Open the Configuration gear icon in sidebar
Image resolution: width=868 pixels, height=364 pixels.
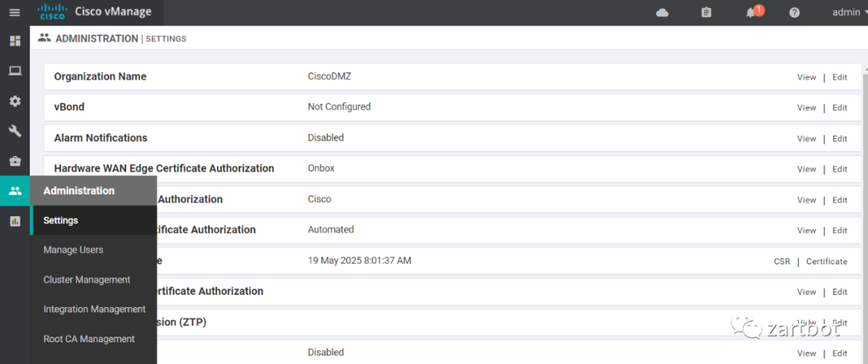click(x=14, y=101)
